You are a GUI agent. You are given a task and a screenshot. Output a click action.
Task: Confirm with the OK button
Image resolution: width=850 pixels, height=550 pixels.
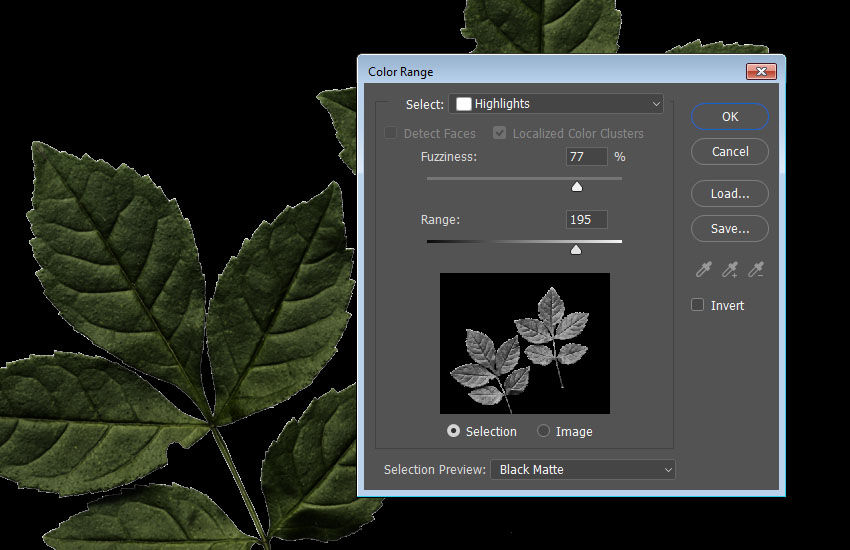click(x=730, y=117)
